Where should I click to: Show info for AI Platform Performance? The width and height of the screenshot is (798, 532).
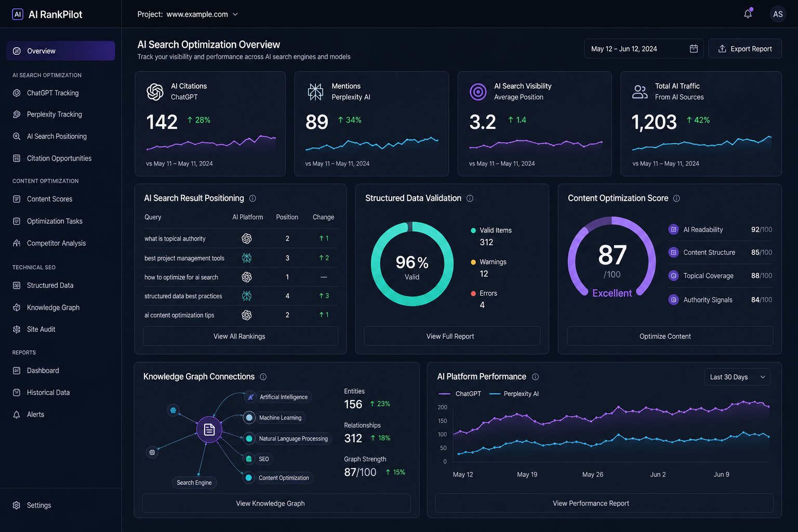tap(535, 377)
